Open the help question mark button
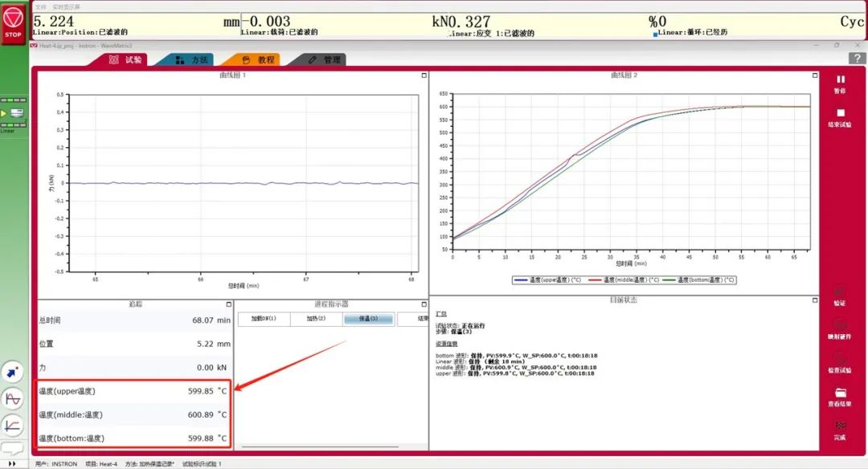 (x=857, y=58)
